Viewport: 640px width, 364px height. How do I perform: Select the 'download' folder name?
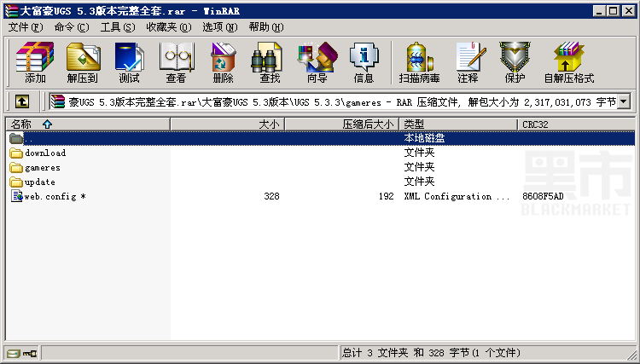(45, 153)
